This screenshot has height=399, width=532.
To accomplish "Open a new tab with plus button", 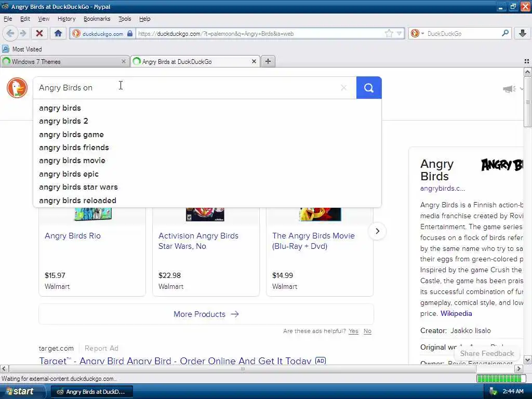I will click(x=268, y=61).
